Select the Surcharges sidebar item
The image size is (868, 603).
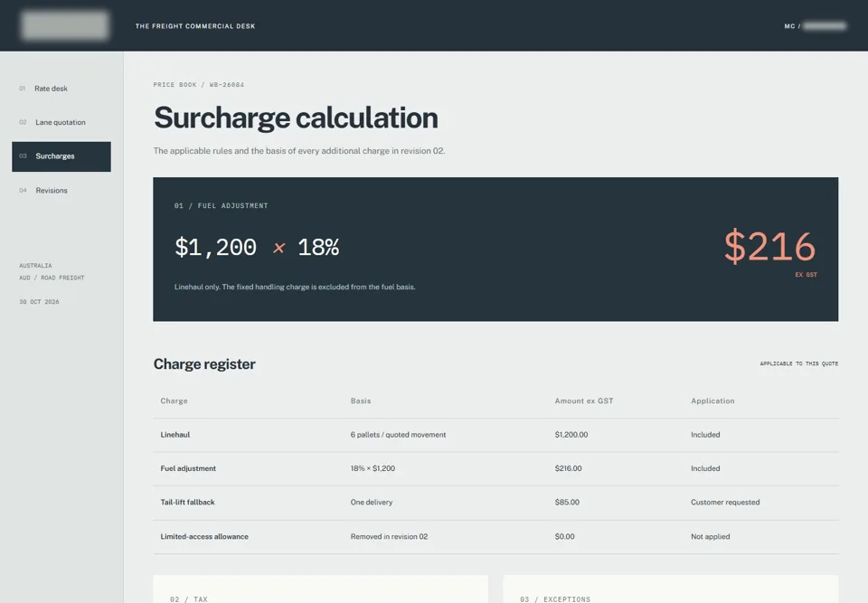61,156
